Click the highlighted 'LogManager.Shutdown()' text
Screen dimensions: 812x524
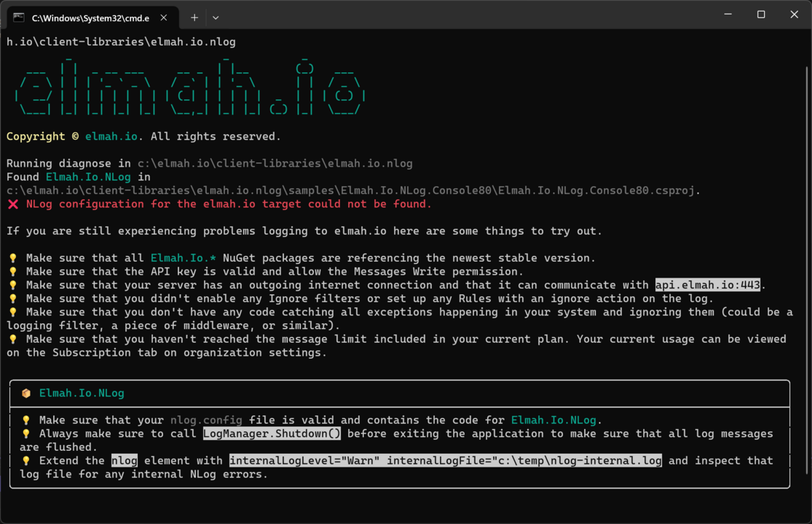click(x=272, y=433)
